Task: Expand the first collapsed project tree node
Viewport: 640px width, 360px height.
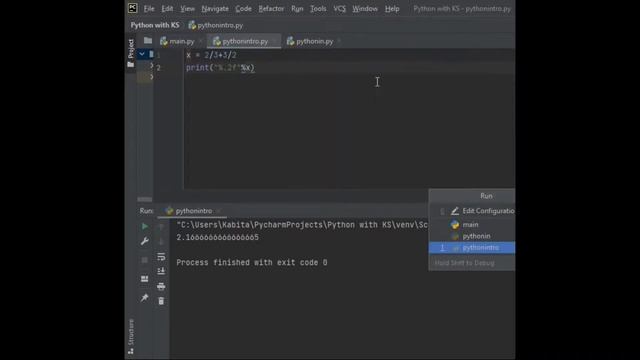Action: [x=151, y=65]
